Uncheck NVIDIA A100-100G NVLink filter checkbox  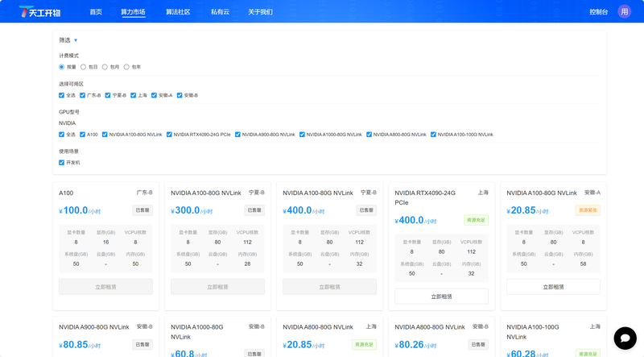click(433, 135)
